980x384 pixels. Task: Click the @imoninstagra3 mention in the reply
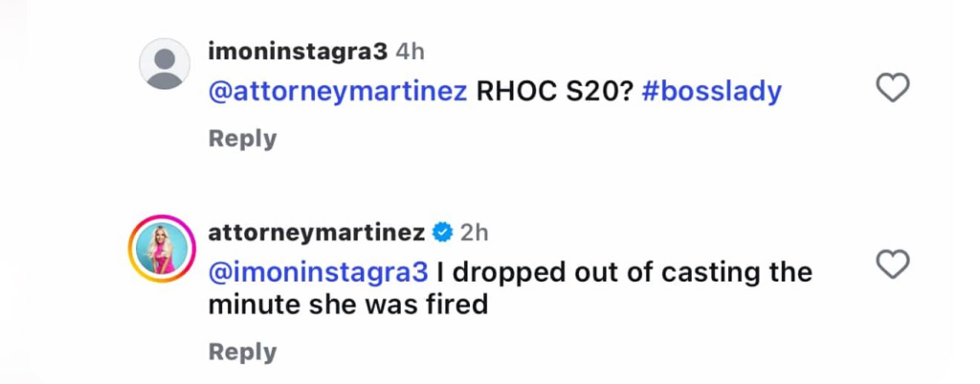pos(318,272)
